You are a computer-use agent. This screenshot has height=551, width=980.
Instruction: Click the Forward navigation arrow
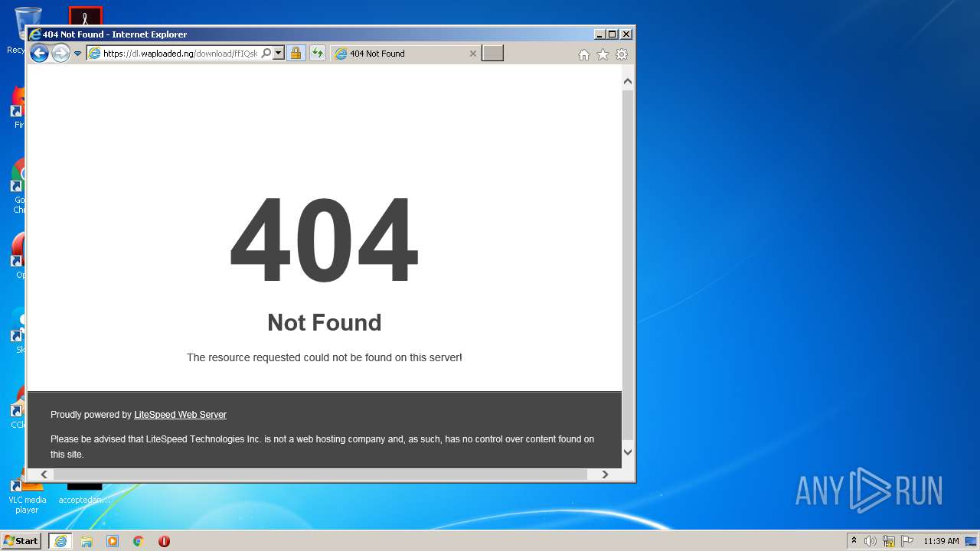click(x=60, y=53)
